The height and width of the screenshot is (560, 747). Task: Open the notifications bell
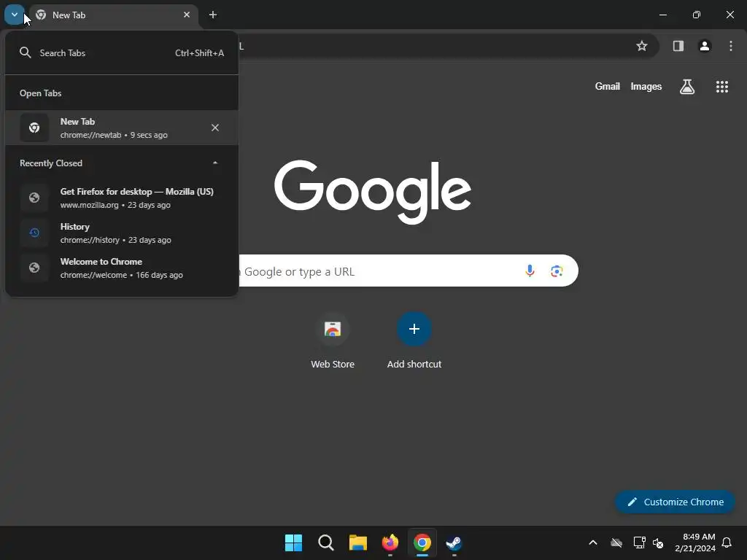(727, 542)
